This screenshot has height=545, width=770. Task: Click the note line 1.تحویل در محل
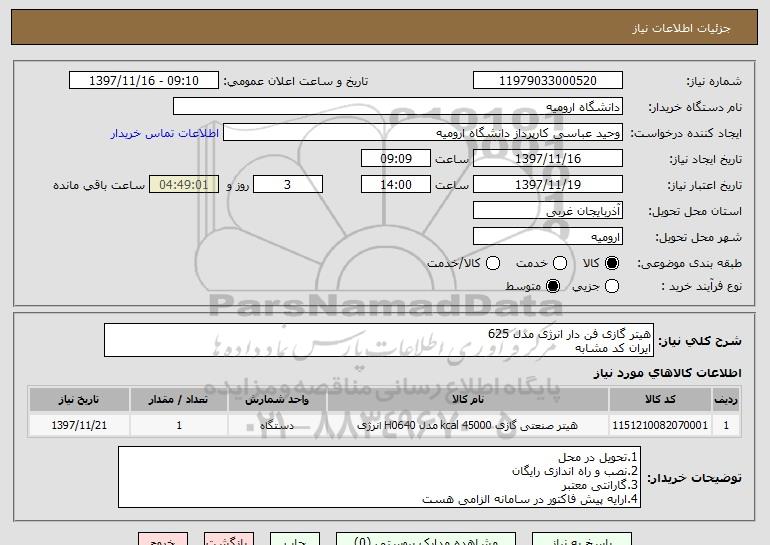598,458
